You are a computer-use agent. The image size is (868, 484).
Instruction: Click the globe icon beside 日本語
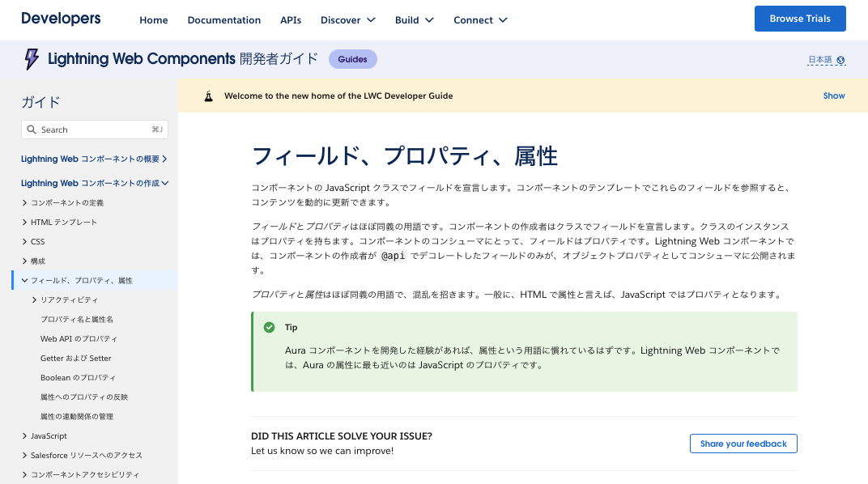840,60
